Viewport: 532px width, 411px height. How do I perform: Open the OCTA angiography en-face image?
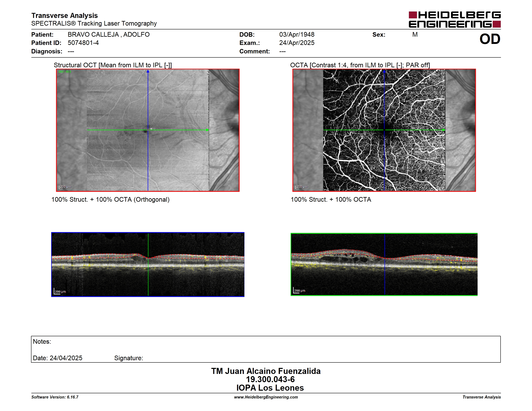(x=384, y=130)
